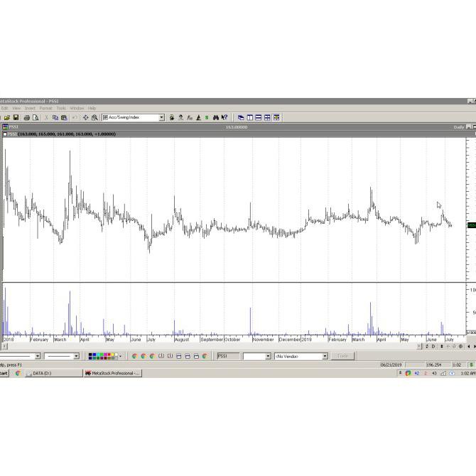Click the Print icon

click(x=27, y=117)
